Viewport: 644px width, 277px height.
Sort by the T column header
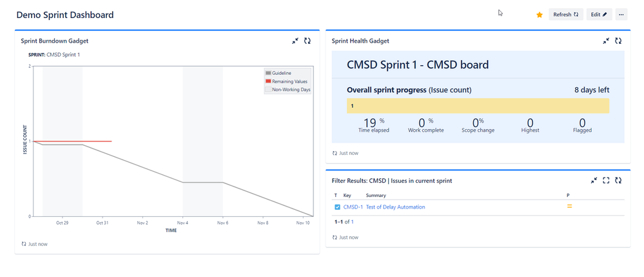pos(336,196)
